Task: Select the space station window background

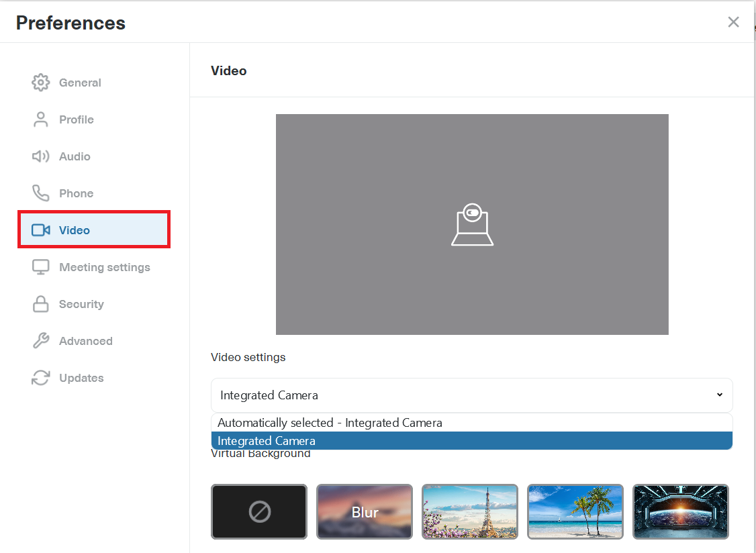Action: click(x=680, y=512)
